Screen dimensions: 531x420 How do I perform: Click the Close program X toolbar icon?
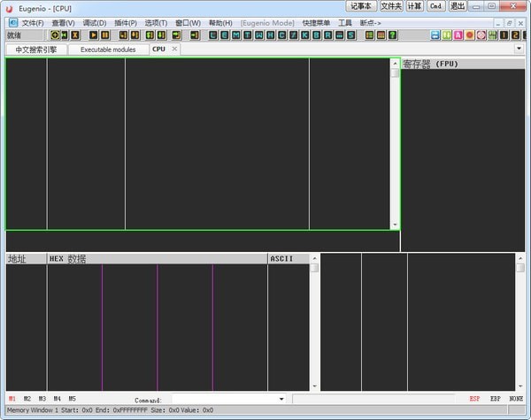click(75, 35)
